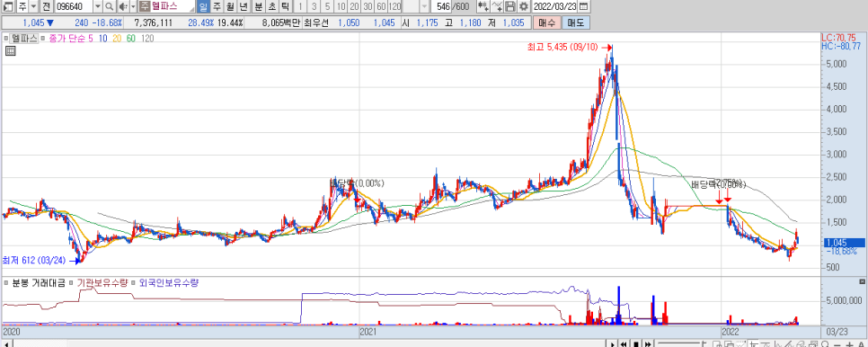Click the play button in bottom controls

[x=612, y=343]
